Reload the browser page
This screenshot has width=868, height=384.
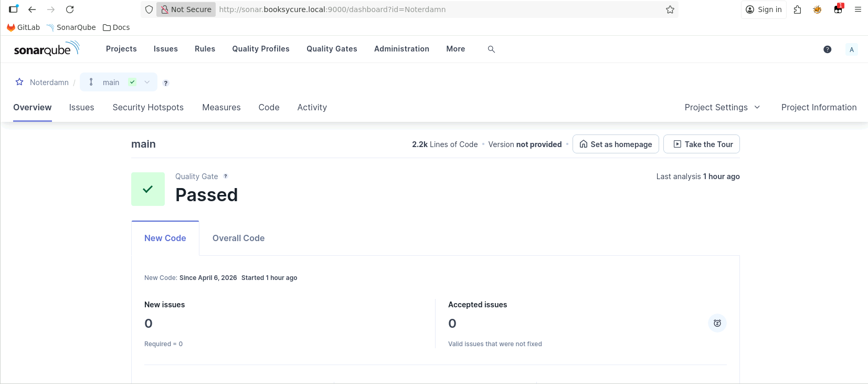(70, 9)
